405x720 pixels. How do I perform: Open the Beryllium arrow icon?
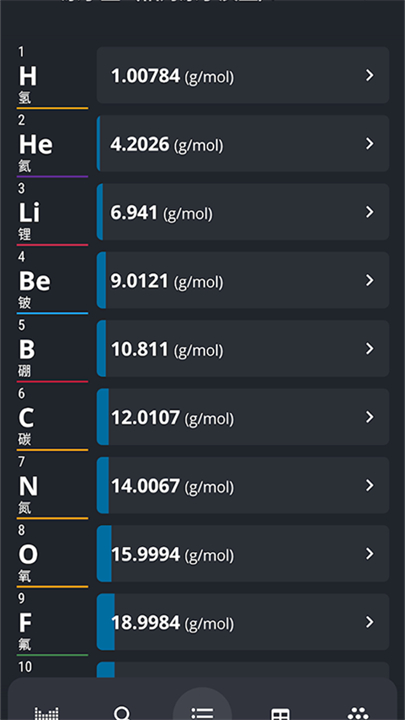point(370,280)
